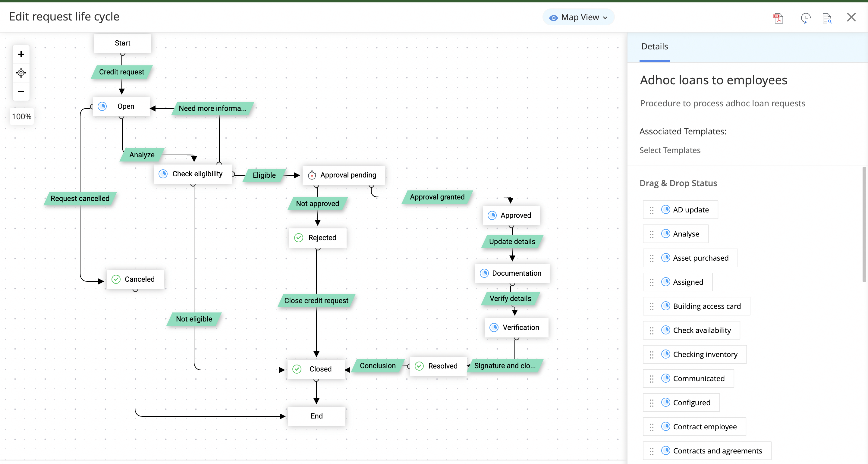
Task: Click drag handle of AD update status
Action: [x=651, y=210]
